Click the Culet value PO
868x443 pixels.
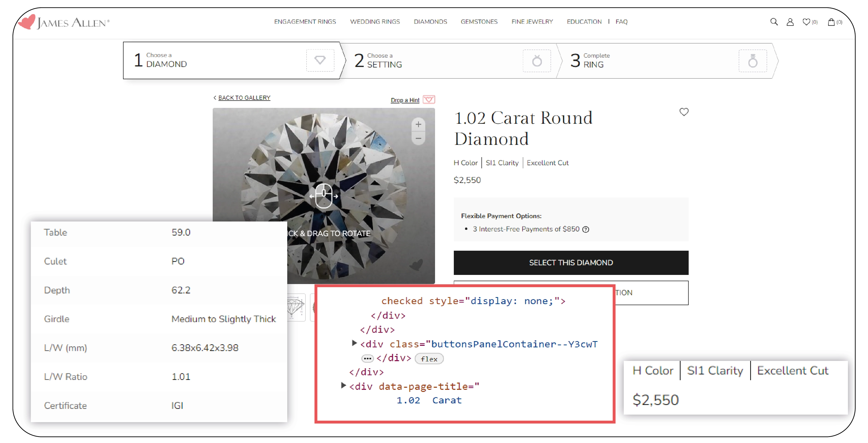click(178, 261)
